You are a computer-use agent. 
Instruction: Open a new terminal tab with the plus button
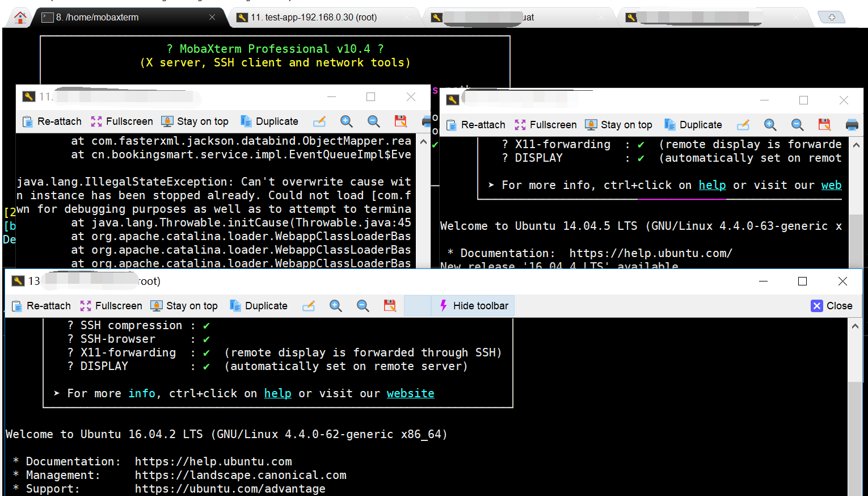(832, 18)
